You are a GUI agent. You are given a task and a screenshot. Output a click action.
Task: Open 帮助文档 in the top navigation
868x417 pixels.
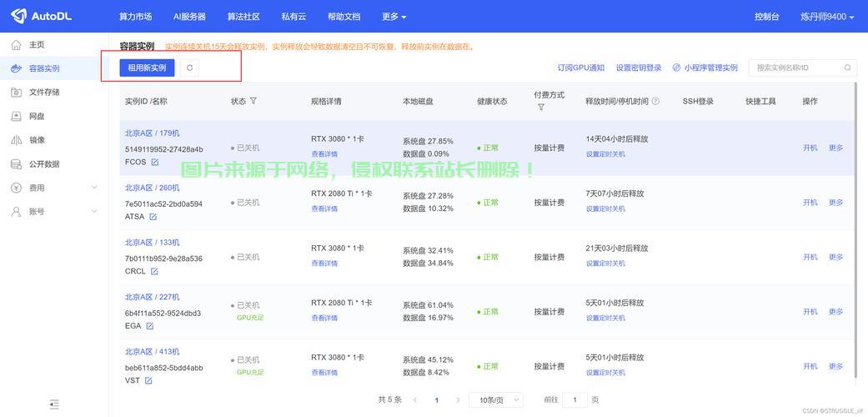coord(344,17)
